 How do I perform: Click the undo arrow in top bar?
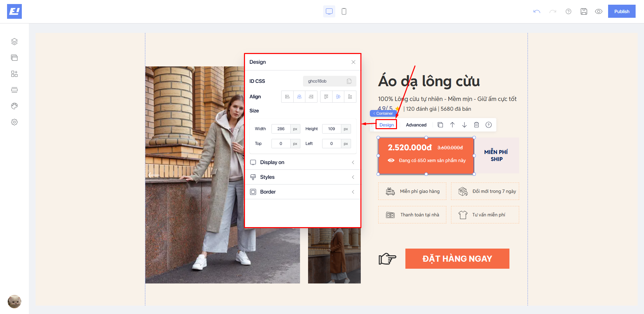coord(537,11)
